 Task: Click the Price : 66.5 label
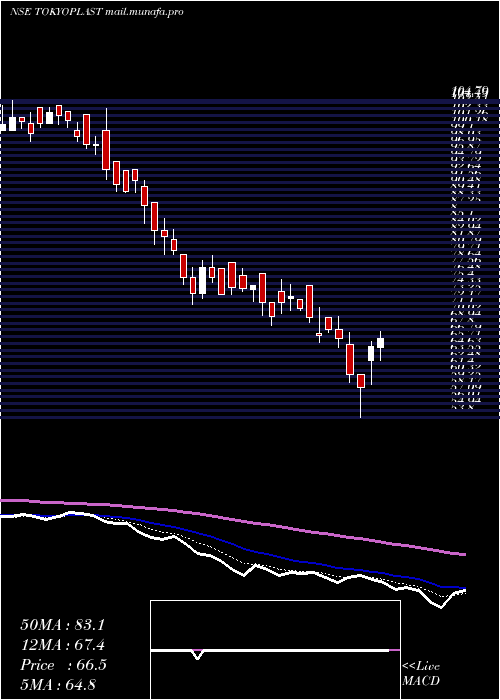pyautogui.click(x=63, y=665)
